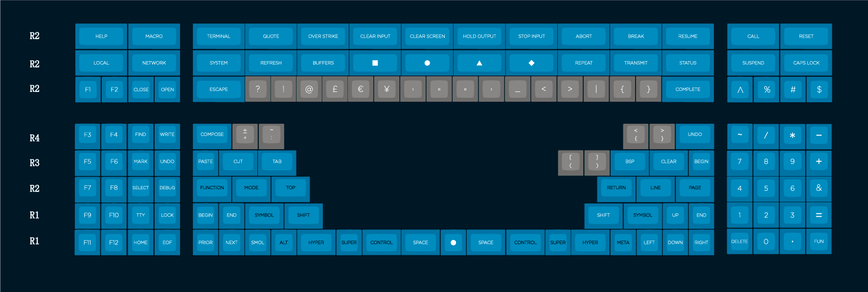The height and width of the screenshot is (292, 868).
Task: Click the MACRO key
Action: click(154, 36)
